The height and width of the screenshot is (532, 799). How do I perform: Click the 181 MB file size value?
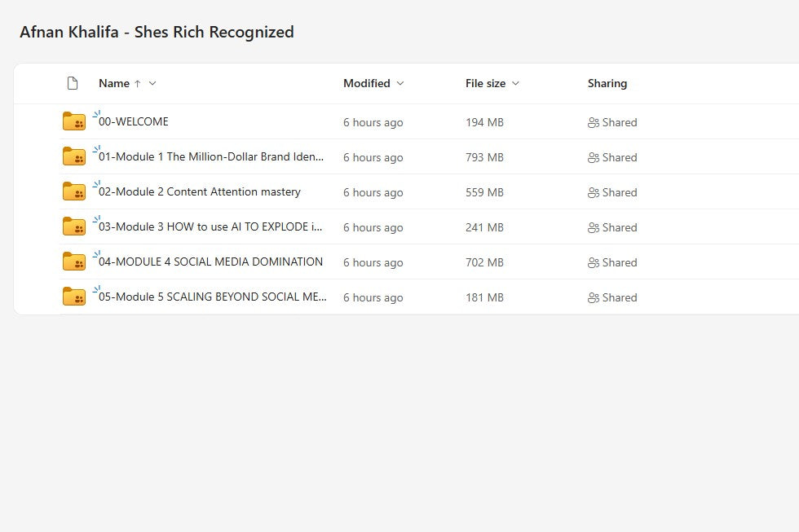[x=484, y=298]
